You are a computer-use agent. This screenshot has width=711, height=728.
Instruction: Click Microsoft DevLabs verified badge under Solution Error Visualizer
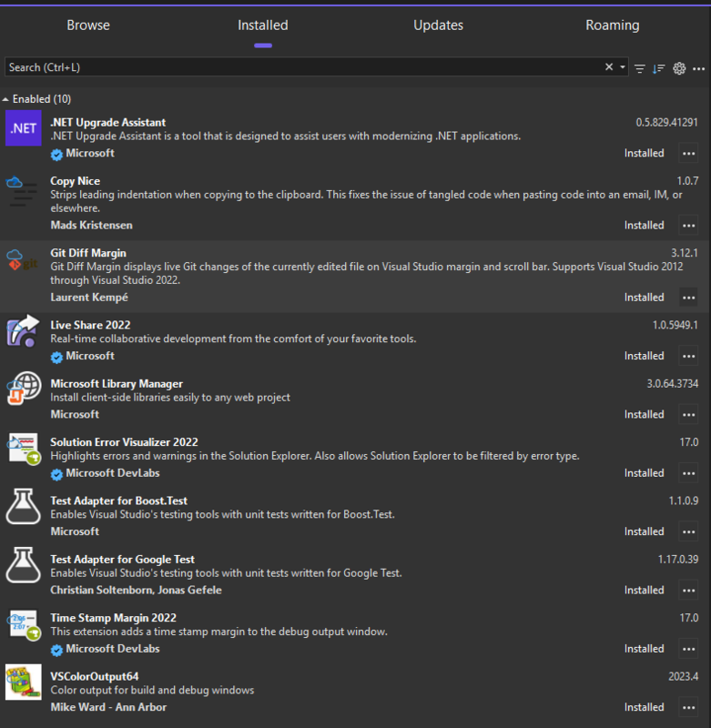coord(56,474)
